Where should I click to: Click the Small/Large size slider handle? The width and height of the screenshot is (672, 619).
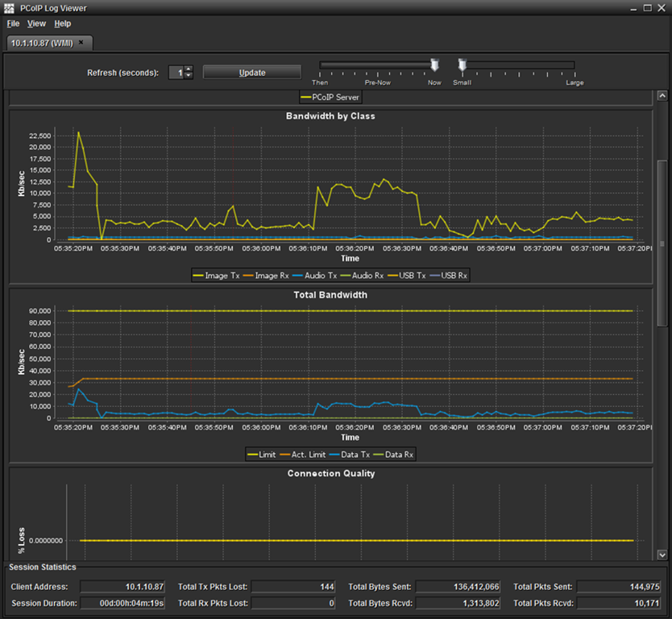click(x=462, y=65)
